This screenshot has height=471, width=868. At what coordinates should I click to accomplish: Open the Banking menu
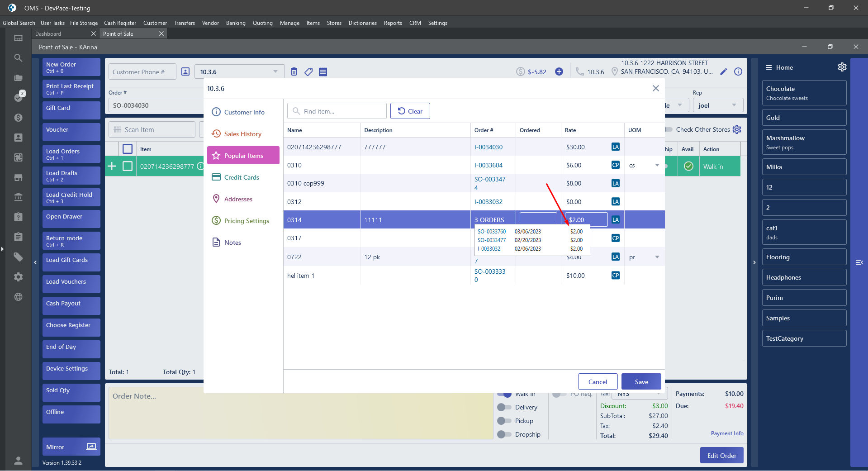(x=236, y=23)
